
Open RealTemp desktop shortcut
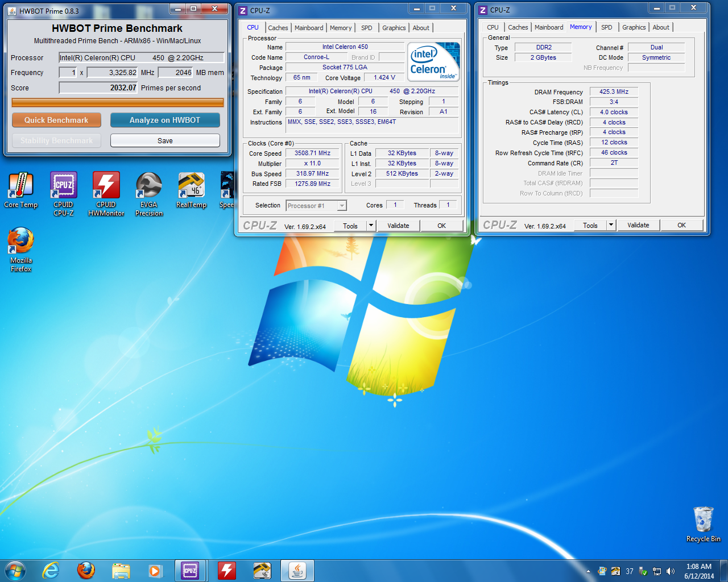tap(191, 190)
